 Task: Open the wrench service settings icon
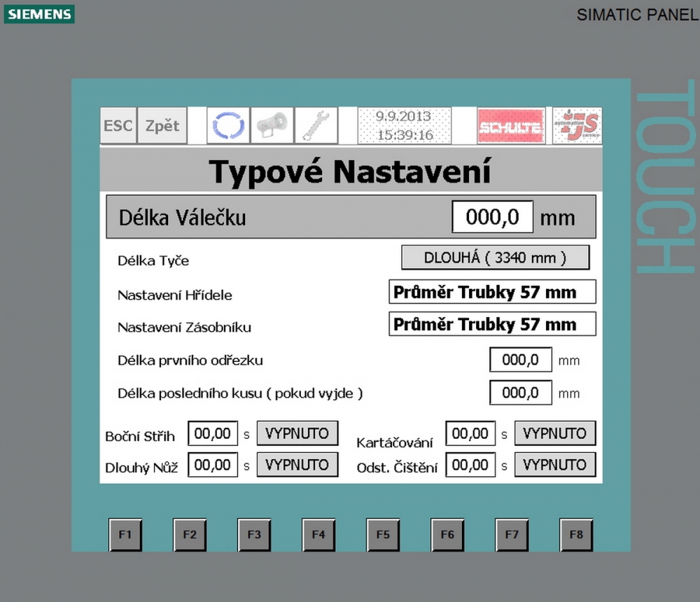pos(316,126)
